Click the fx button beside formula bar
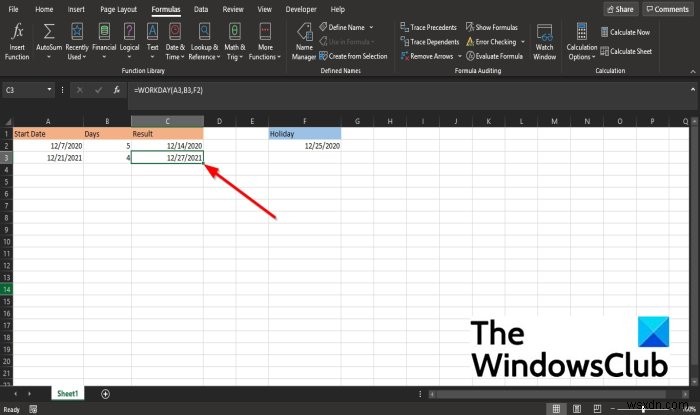This screenshot has height=415, width=700. (x=117, y=90)
